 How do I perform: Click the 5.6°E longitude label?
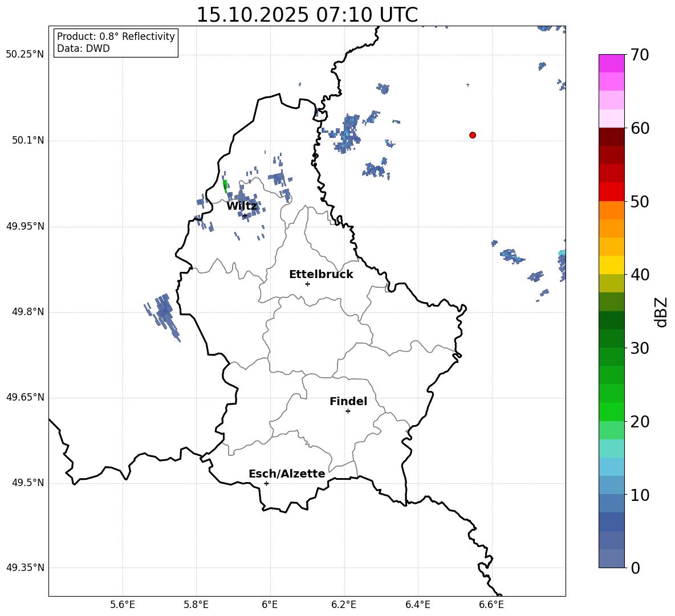coord(123,605)
